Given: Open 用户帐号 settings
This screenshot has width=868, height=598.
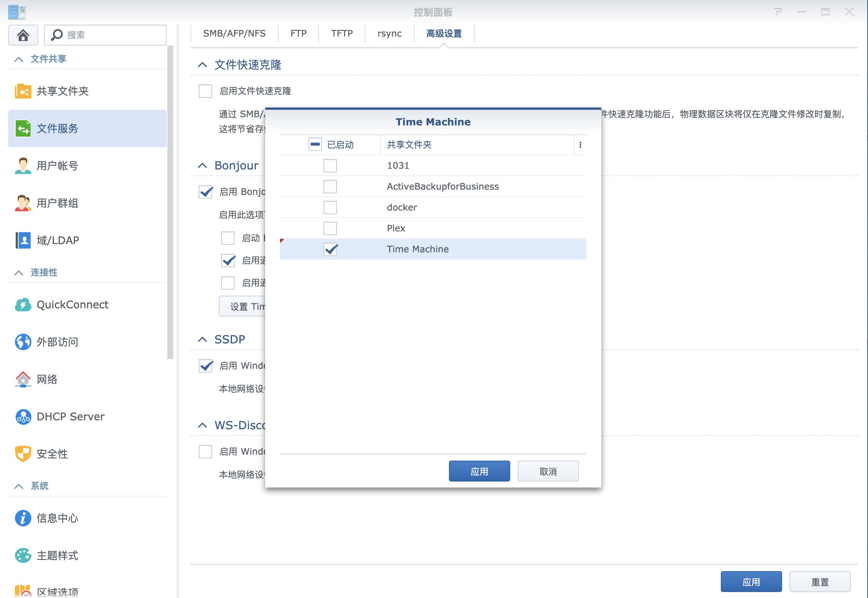Looking at the screenshot, I should 56,166.
